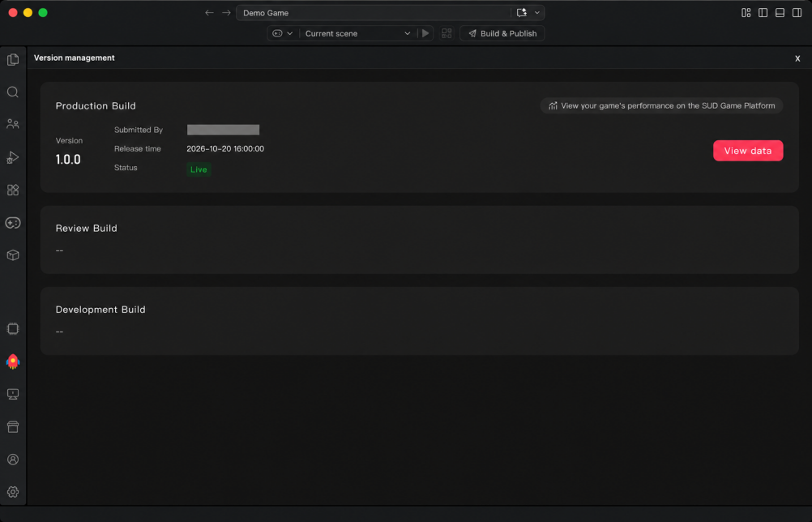Toggle the right sidebar layout
The width and height of the screenshot is (812, 522).
(797, 12)
